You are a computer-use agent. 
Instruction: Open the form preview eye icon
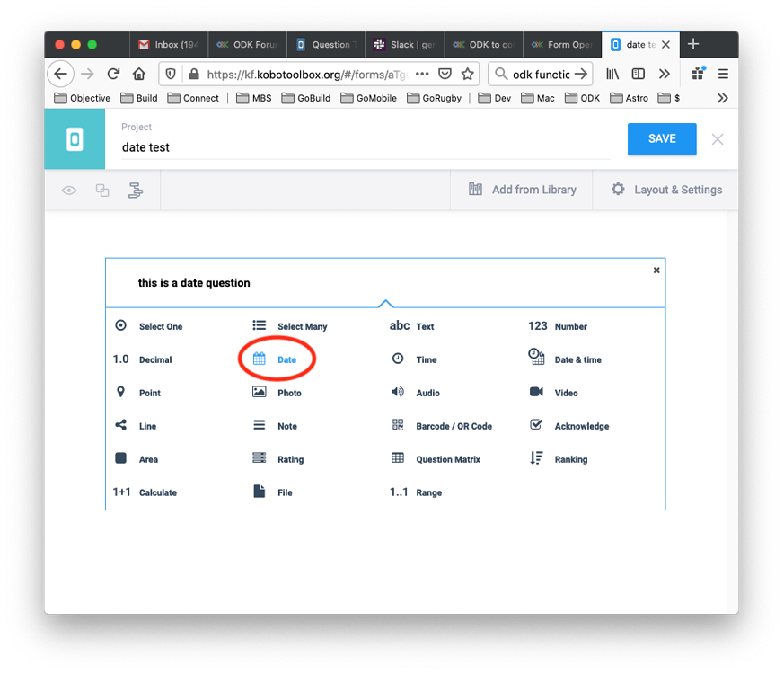coord(69,190)
